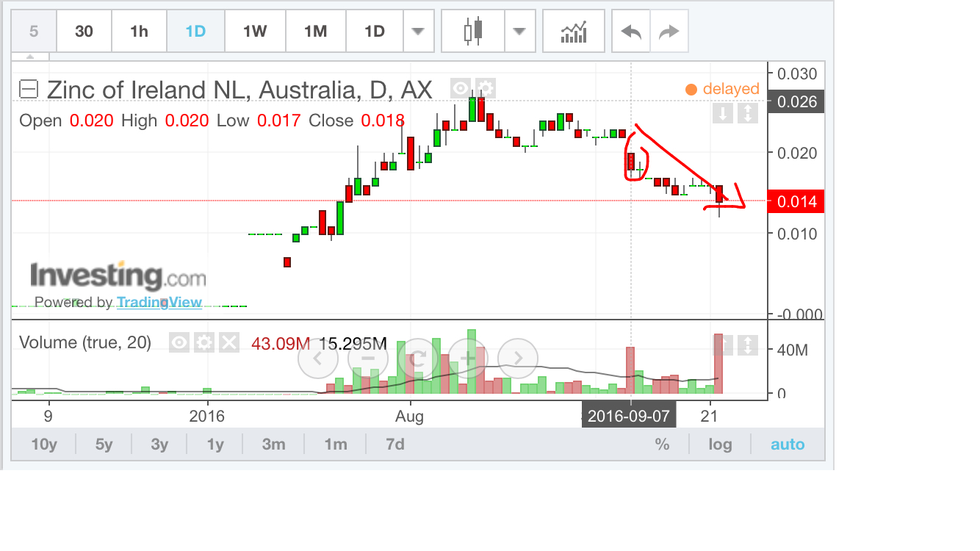Reset chart with round refresh button
Image resolution: width=980 pixels, height=551 pixels.
418,359
